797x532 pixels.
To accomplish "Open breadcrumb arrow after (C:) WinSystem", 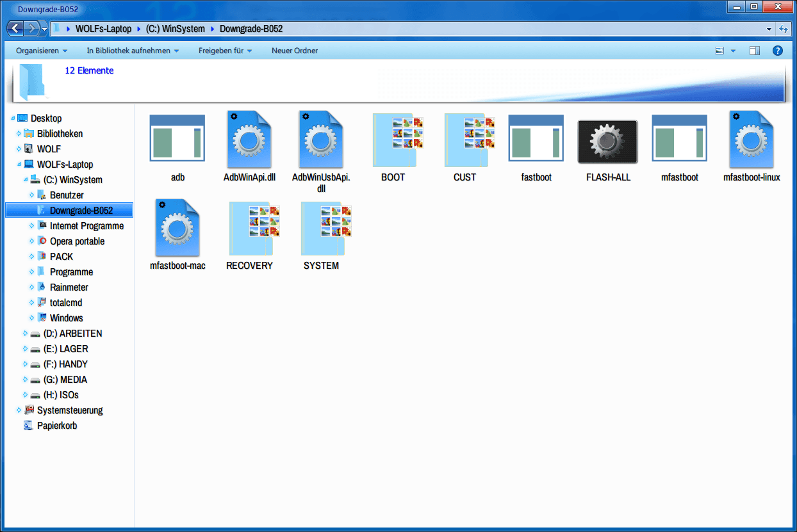I will 212,29.
